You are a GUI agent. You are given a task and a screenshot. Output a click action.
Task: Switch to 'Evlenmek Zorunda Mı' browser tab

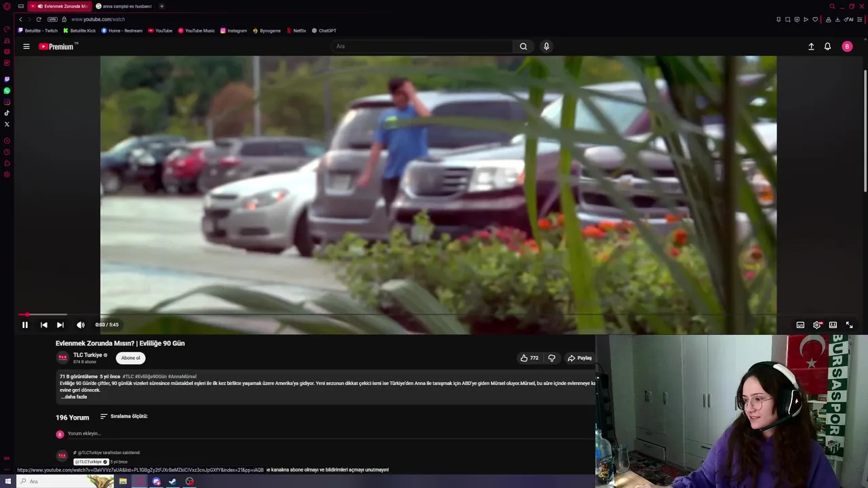point(60,6)
